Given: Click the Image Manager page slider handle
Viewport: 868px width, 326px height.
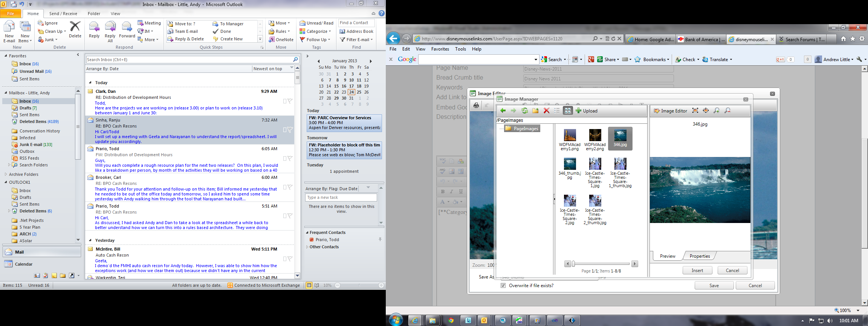Looking at the screenshot, I should pyautogui.click(x=573, y=264).
